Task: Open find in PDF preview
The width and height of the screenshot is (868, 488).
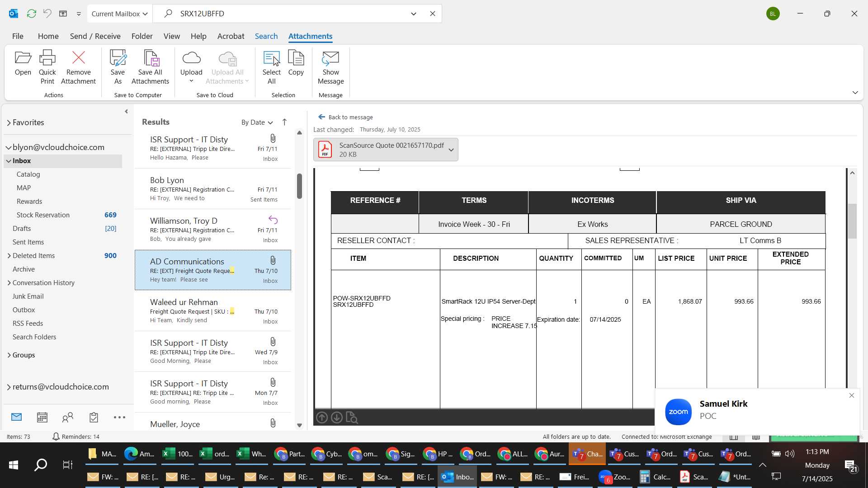Action: [351, 418]
